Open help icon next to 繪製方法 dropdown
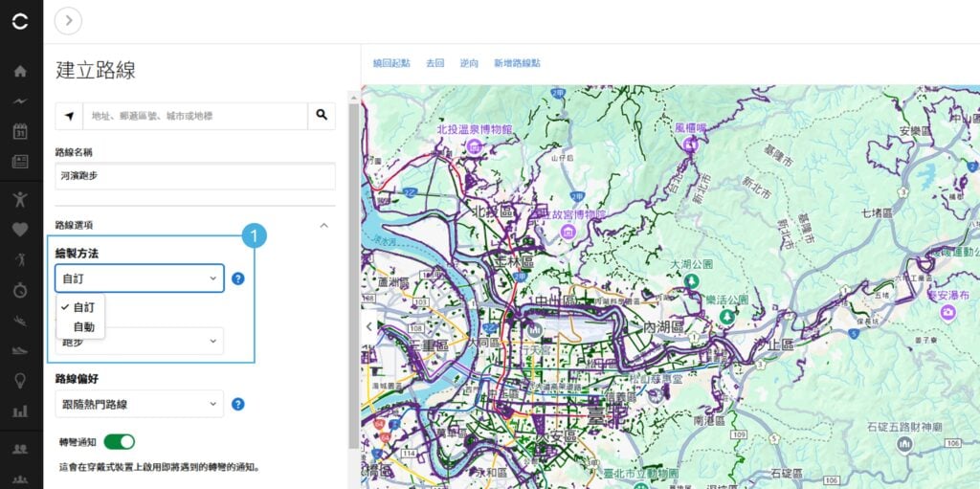Screen dimensions: 980x489 click(237, 278)
